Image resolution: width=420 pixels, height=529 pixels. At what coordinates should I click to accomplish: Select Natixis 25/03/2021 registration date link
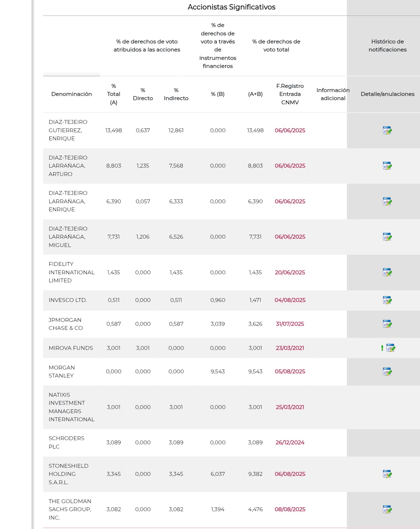[290, 407]
